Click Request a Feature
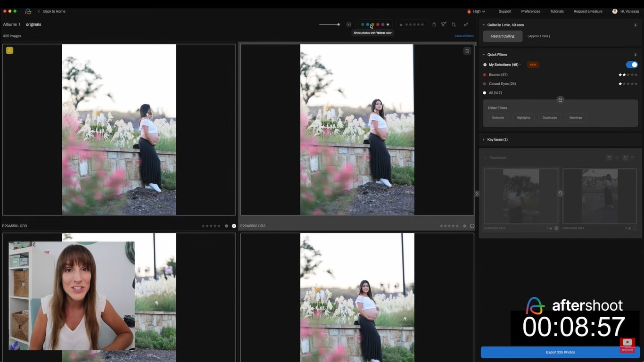This screenshot has height=362, width=644. click(588, 11)
